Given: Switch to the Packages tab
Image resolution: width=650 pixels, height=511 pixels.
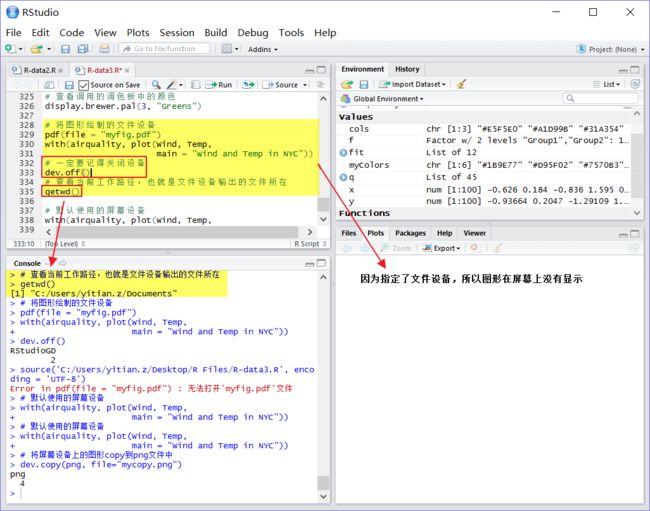Looking at the screenshot, I should point(410,233).
